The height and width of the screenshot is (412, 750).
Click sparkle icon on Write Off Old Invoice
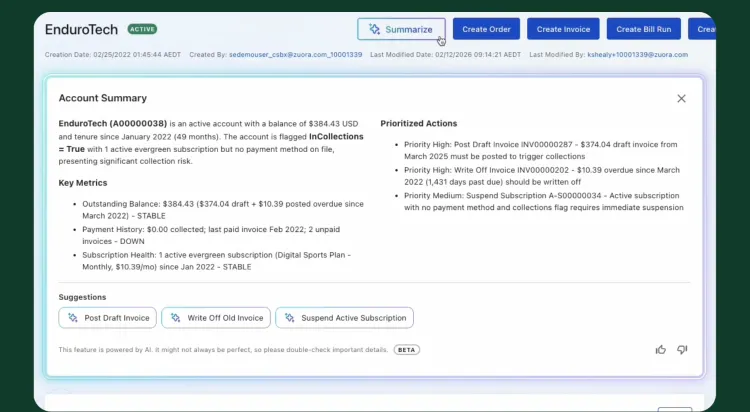[176, 318]
